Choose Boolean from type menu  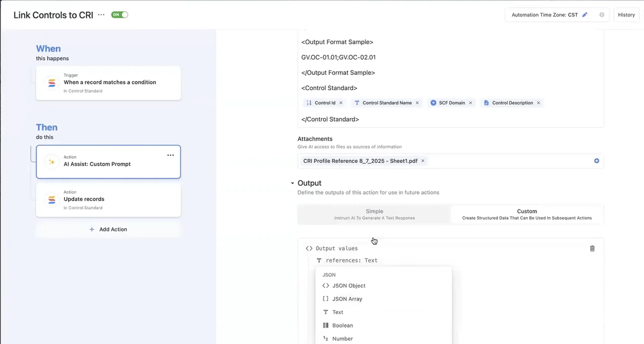click(x=384, y=325)
